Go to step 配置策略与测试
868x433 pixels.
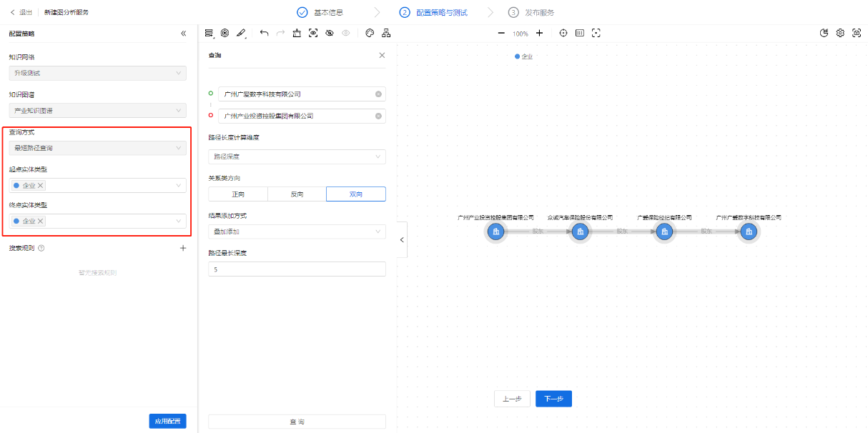433,12
